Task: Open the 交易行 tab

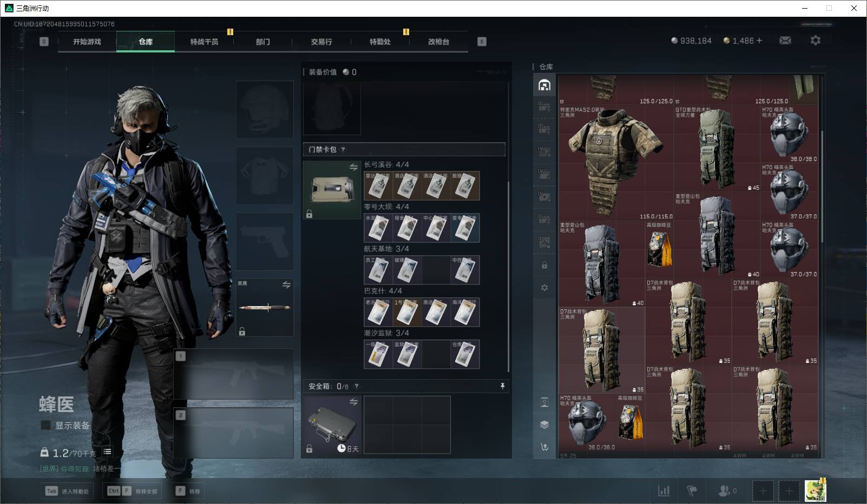Action: pos(321,42)
